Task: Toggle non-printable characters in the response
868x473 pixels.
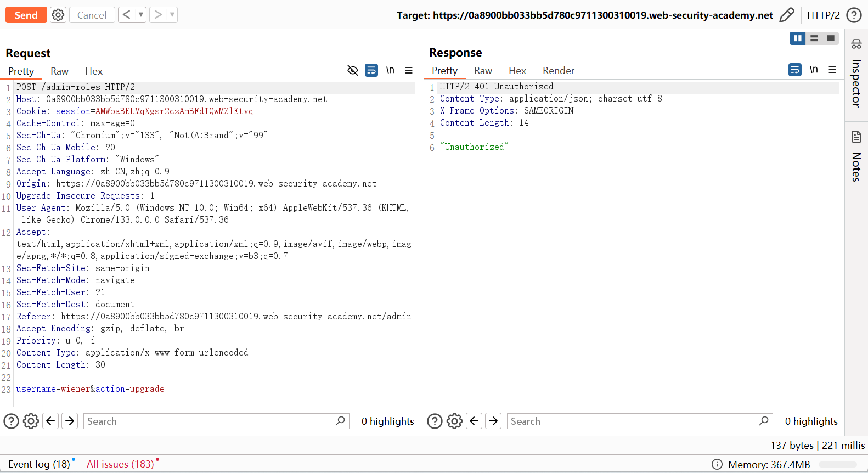Action: click(814, 70)
